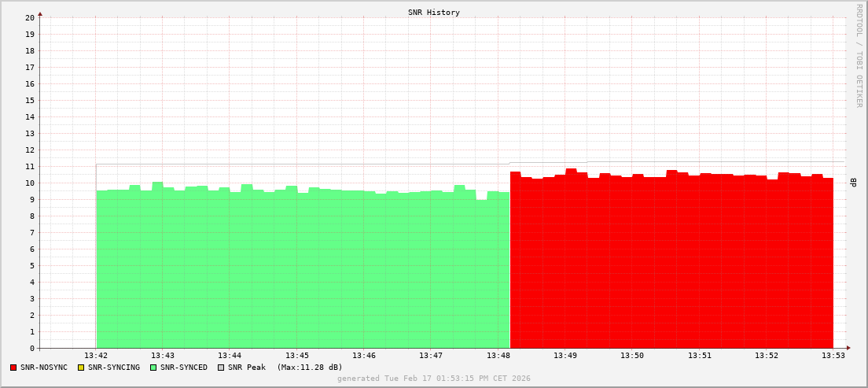Click the Y-axis arrow at the top
This screenshot has height=388, width=868.
pyautogui.click(x=40, y=13)
